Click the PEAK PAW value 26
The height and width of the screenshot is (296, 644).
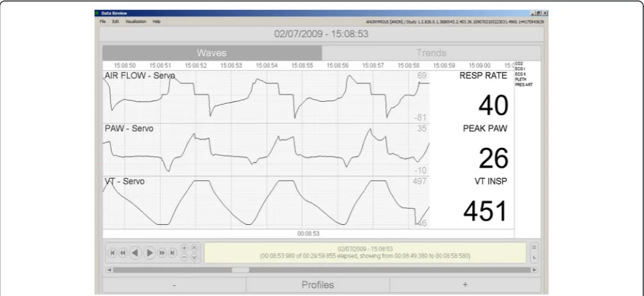pos(494,158)
